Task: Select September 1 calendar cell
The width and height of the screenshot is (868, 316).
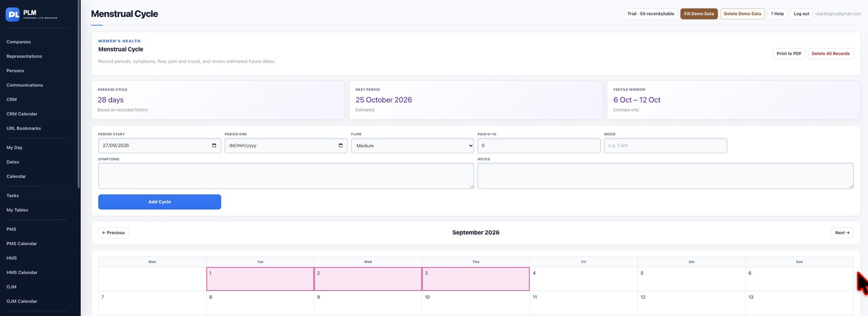Action: click(260, 279)
